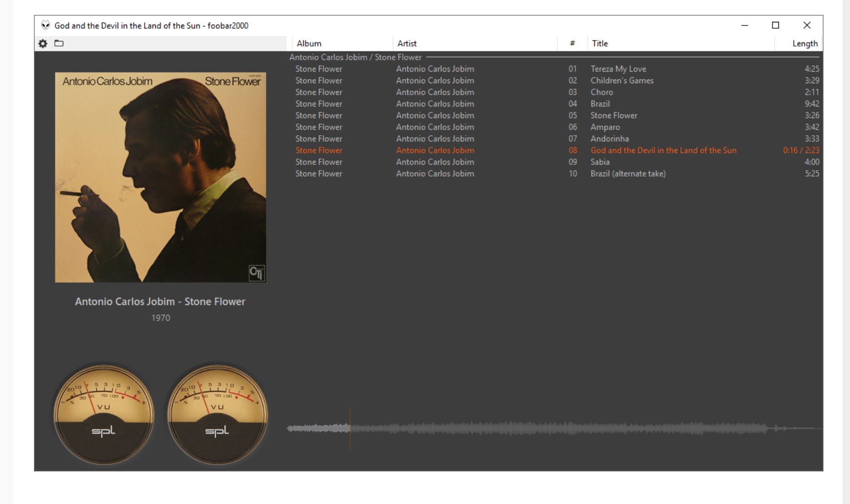Select the track Tereza My Love

point(555,69)
